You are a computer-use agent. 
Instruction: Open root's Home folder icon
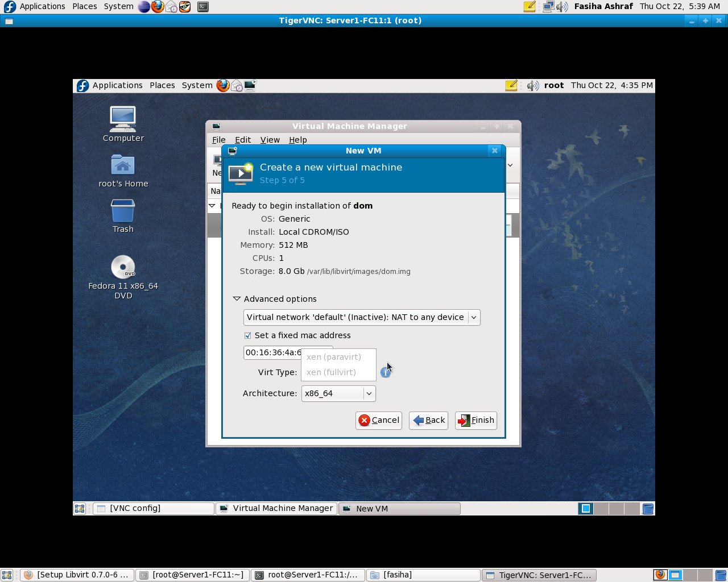pos(123,165)
